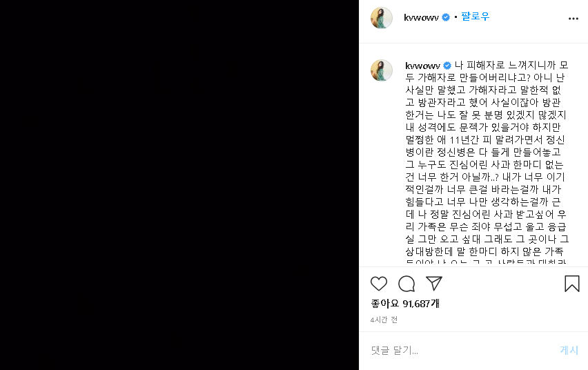Like the post with the heart icon

pos(379,283)
